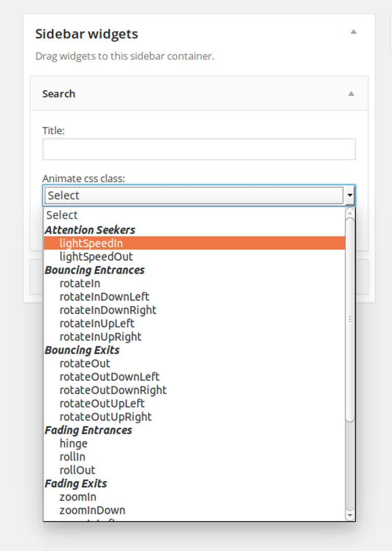Select lightSpeedIn from the list

tap(91, 243)
